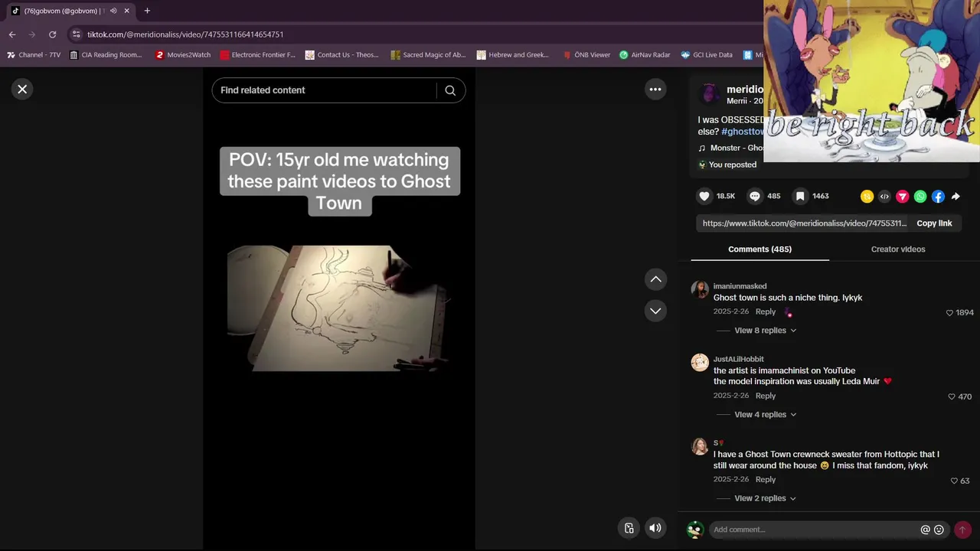Open the AirNav Radar bookmark

click(x=645, y=55)
